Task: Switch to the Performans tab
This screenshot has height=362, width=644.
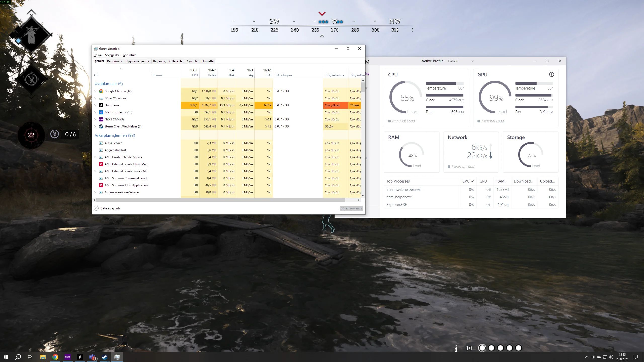Action: (x=115, y=61)
